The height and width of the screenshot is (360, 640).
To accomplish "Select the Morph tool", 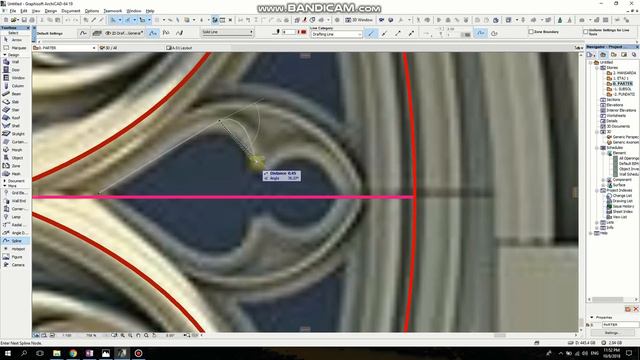I will [16, 150].
